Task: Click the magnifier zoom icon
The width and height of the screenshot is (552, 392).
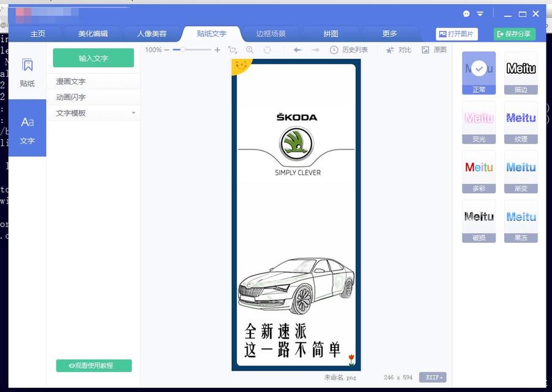Action: coord(250,50)
